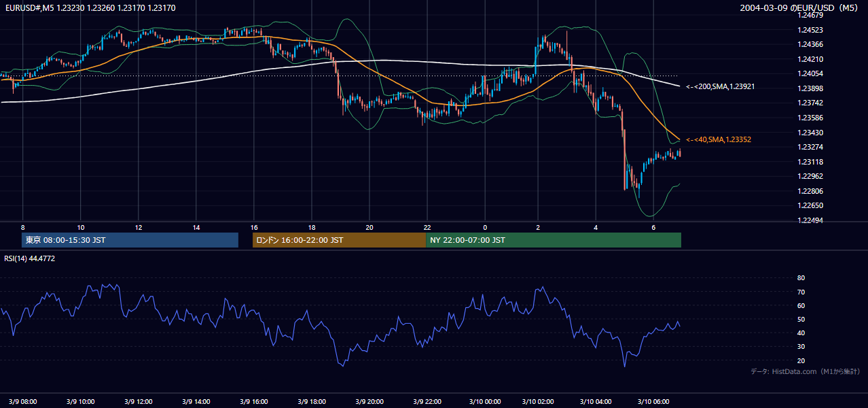868x408 pixels.
Task: Click price axis value 1.22650
Action: tap(812, 205)
